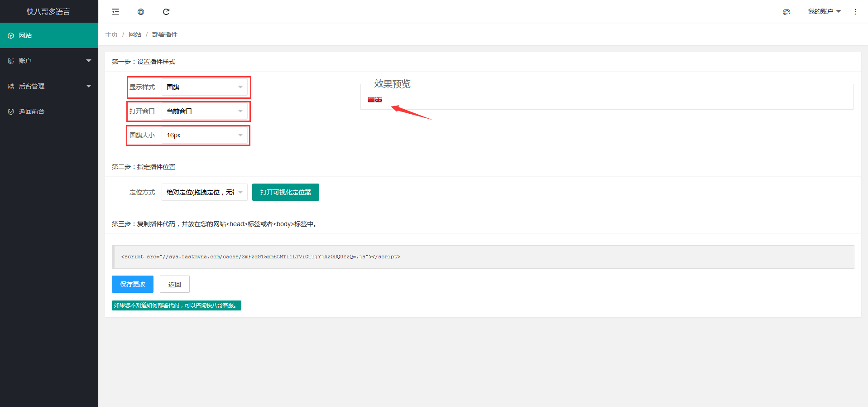Click the 返回前台 shield icon
Viewport: 868px width, 407px height.
[11, 111]
